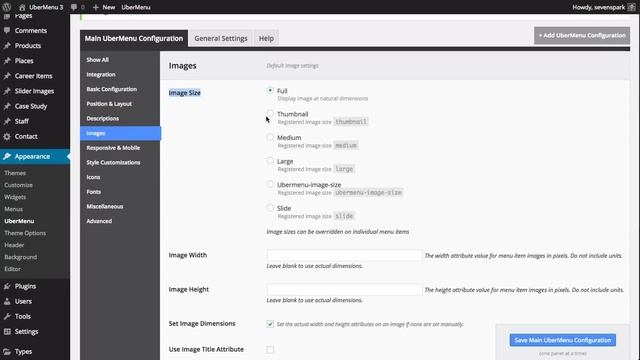Click the Case Study pin icon
640x360 pixels.
[7, 106]
